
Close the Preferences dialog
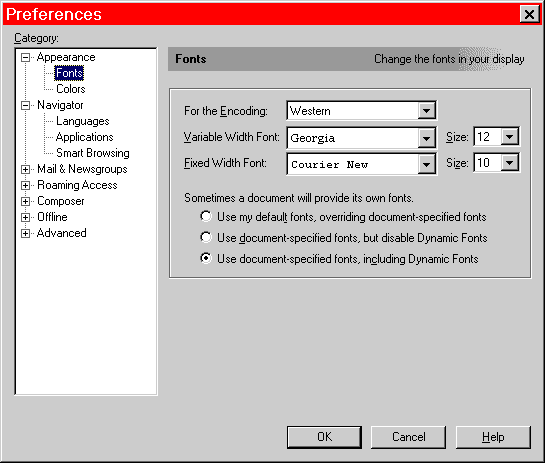tap(529, 15)
